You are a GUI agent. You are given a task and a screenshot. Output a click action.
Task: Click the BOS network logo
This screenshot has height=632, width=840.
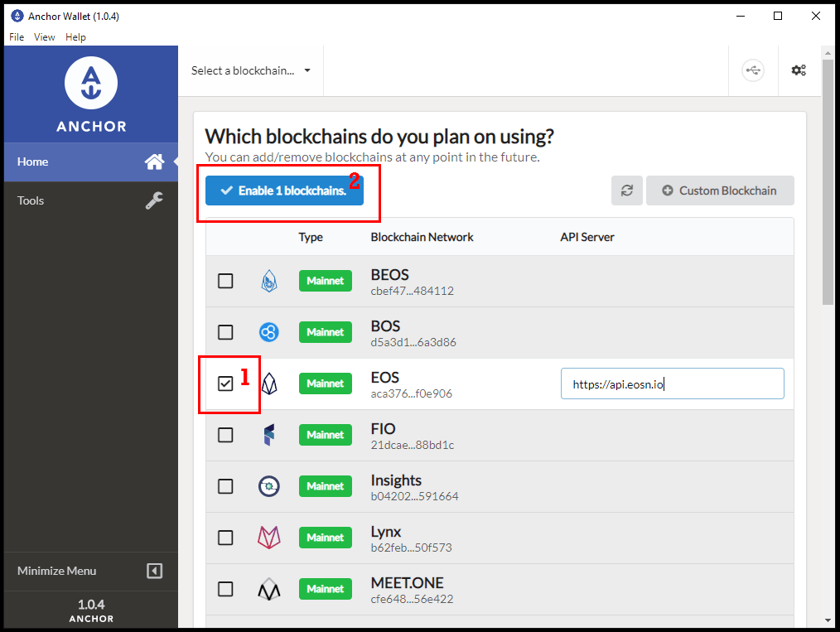point(269,332)
